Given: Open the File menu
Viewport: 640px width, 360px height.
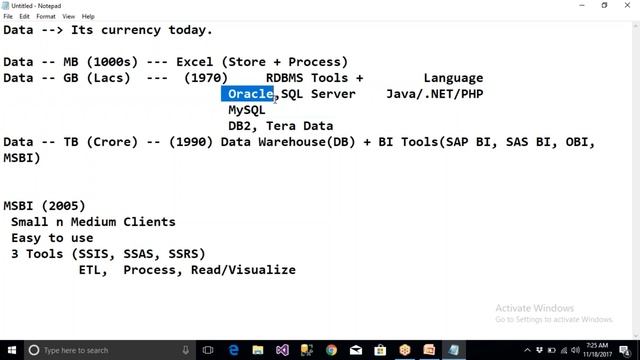Looking at the screenshot, I should click(8, 16).
